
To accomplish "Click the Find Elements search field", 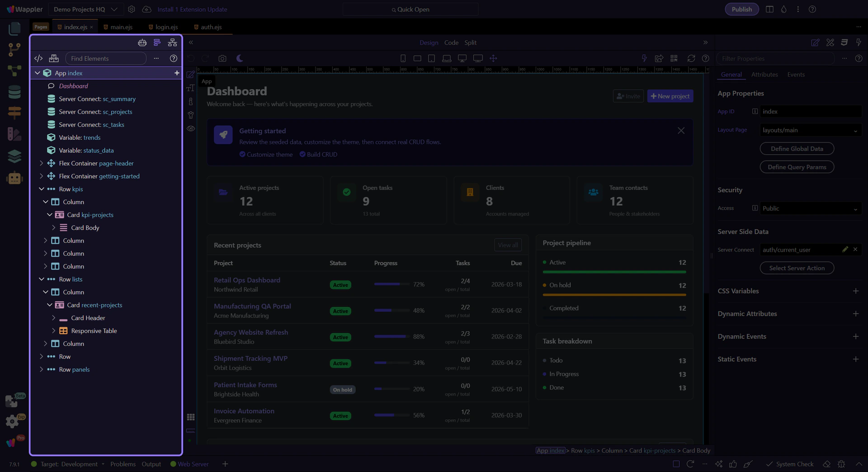I will (x=106, y=58).
